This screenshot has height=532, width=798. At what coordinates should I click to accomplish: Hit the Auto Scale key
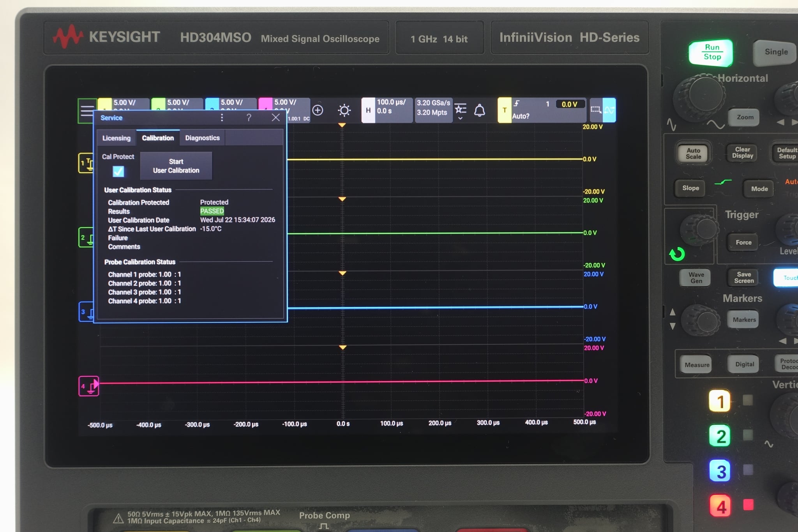(693, 153)
